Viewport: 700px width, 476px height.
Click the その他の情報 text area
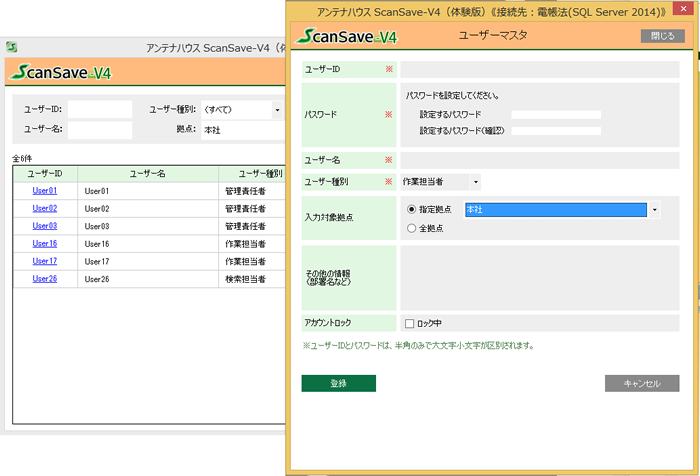[x=539, y=275]
